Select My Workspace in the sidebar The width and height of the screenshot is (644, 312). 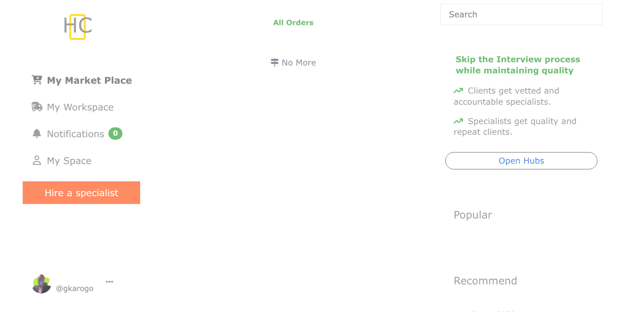pyautogui.click(x=80, y=107)
